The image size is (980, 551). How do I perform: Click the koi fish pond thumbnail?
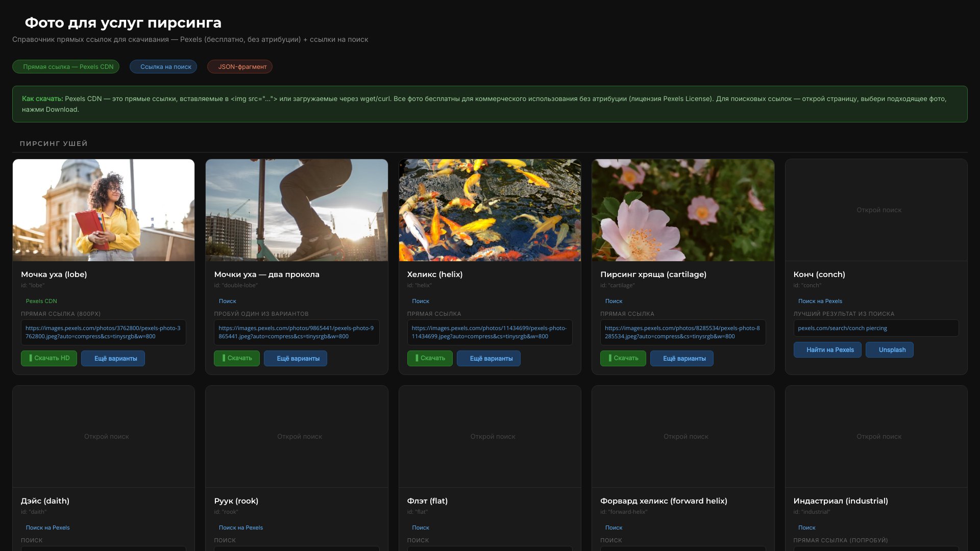pyautogui.click(x=489, y=210)
